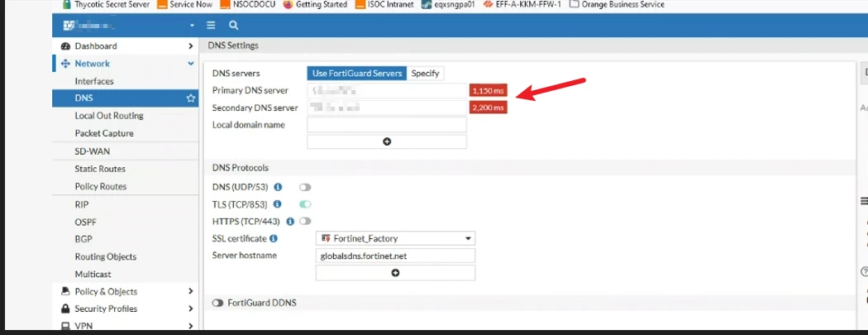This screenshot has height=335, width=868.
Task: Click the 1,150 ms latency badge
Action: [x=489, y=90]
